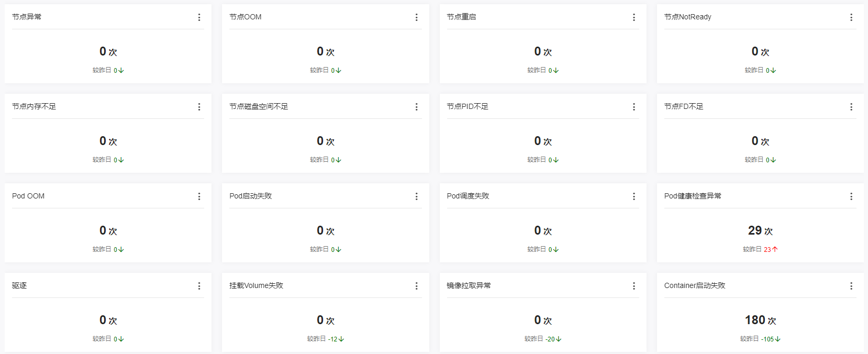Image resolution: width=868 pixels, height=354 pixels.
Task: Open more options for 节点NotReady card
Action: pos(851,17)
